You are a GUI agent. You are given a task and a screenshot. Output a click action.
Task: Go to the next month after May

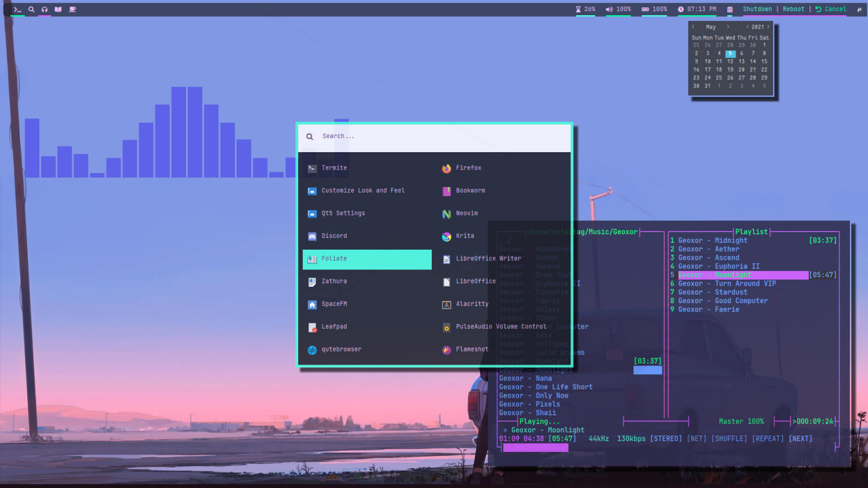click(x=728, y=26)
